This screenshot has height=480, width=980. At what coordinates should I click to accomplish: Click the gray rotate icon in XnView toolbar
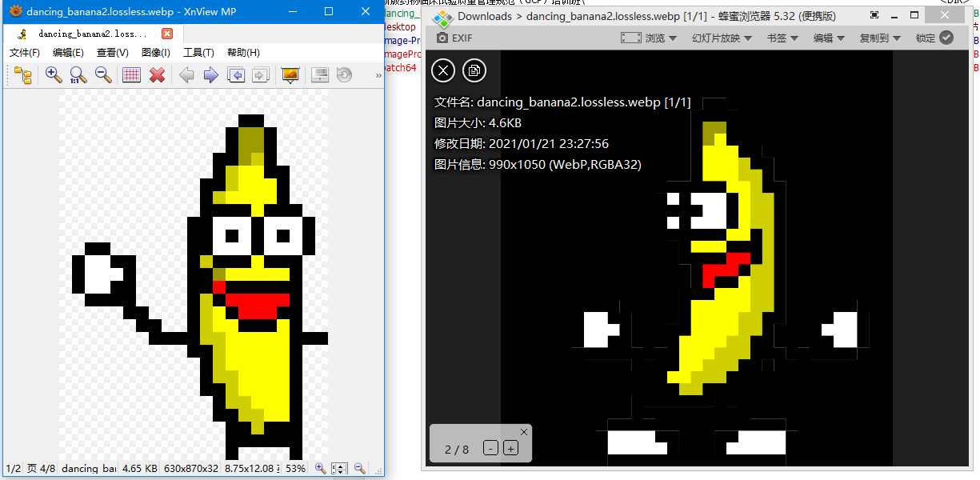pyautogui.click(x=344, y=75)
